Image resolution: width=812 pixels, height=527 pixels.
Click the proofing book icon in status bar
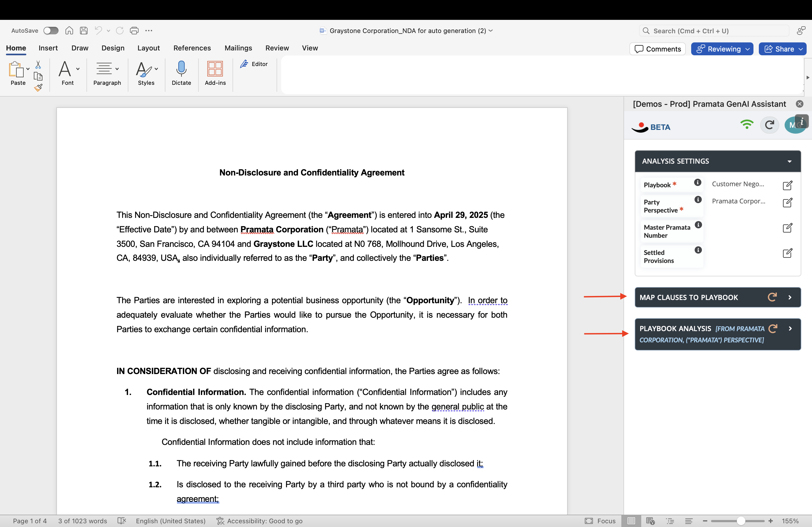(122, 521)
